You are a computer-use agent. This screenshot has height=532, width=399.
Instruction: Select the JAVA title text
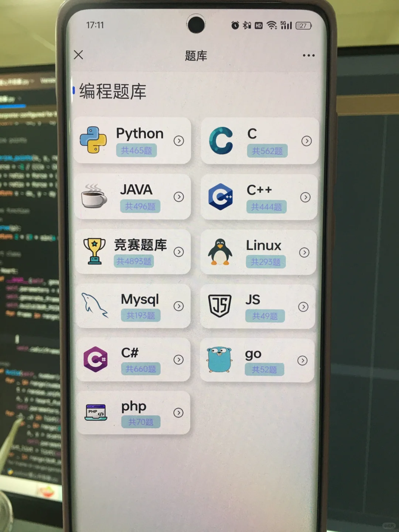tap(136, 190)
